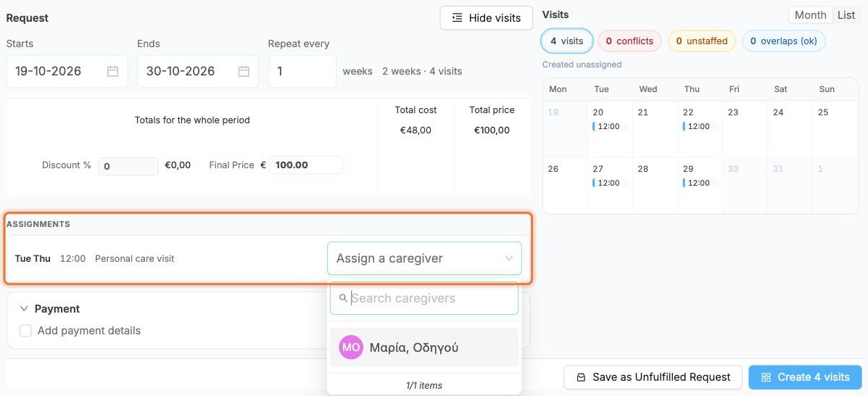This screenshot has height=396, width=868.
Task: Open the Starts date calendar icon
Action: (x=113, y=72)
